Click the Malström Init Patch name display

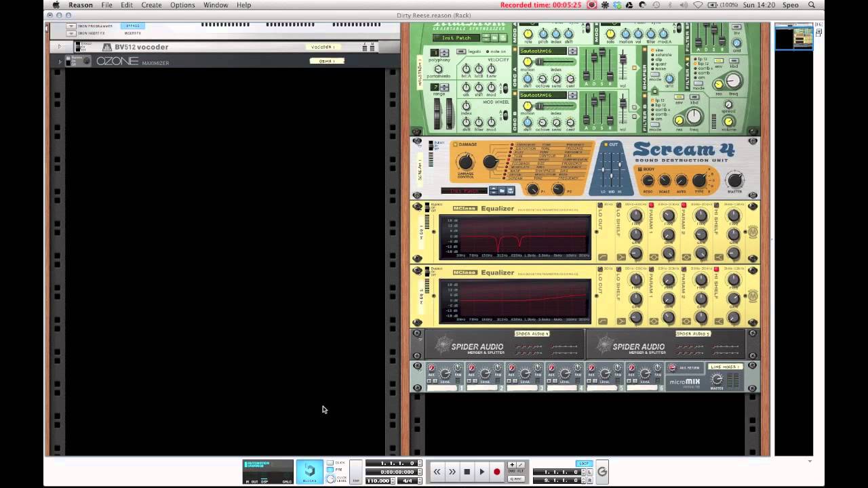(x=456, y=38)
